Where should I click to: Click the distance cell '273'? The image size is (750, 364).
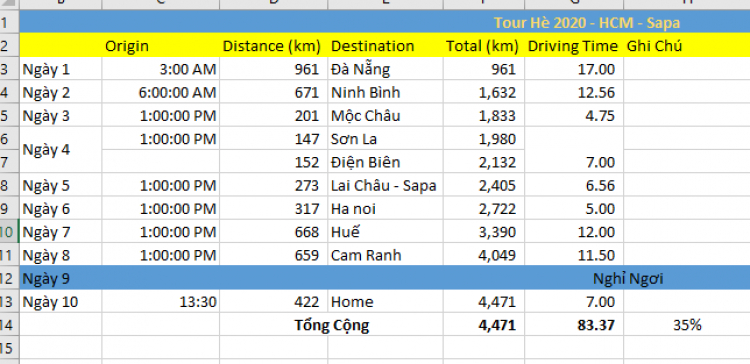pos(274,185)
